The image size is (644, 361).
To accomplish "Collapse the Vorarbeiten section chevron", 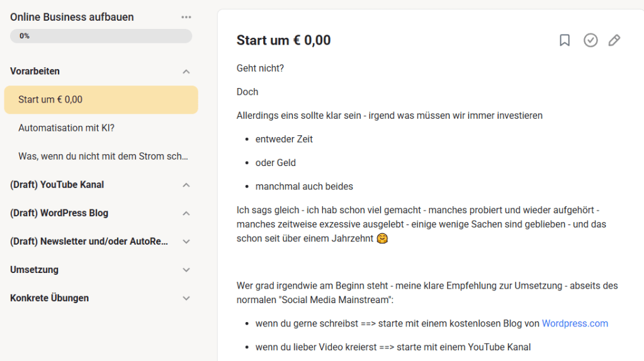I will (186, 72).
